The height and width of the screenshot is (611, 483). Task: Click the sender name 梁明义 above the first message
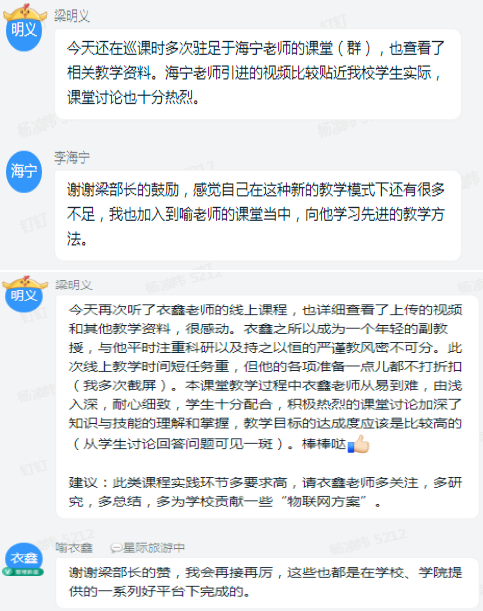tap(72, 16)
